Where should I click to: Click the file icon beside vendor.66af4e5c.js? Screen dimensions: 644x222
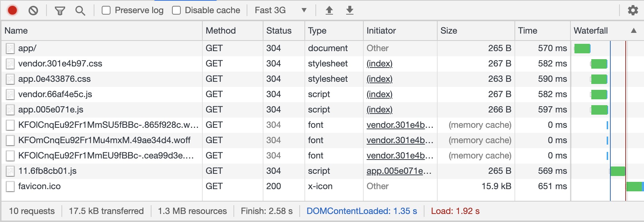[10, 94]
